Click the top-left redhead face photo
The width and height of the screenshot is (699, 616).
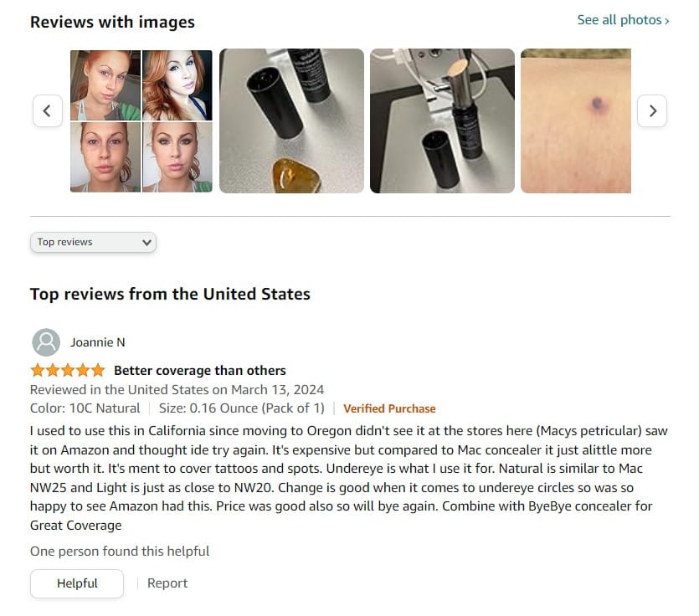pyautogui.click(x=105, y=85)
